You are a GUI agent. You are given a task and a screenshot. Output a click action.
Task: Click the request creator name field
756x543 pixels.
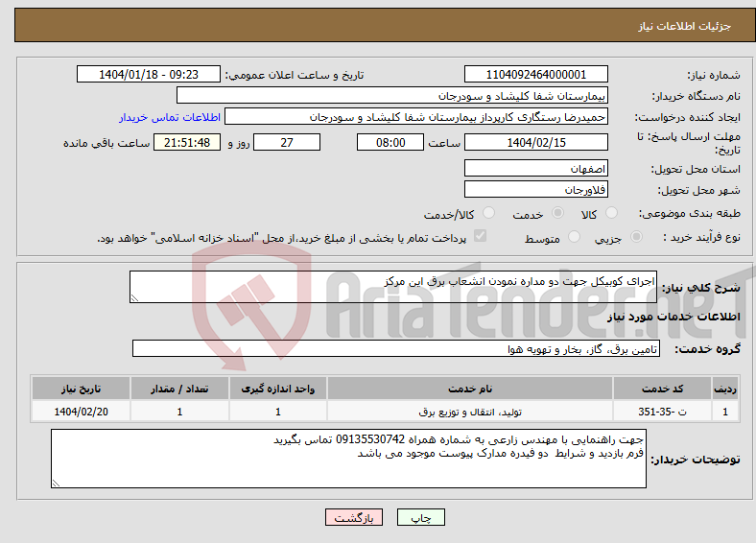click(416, 117)
